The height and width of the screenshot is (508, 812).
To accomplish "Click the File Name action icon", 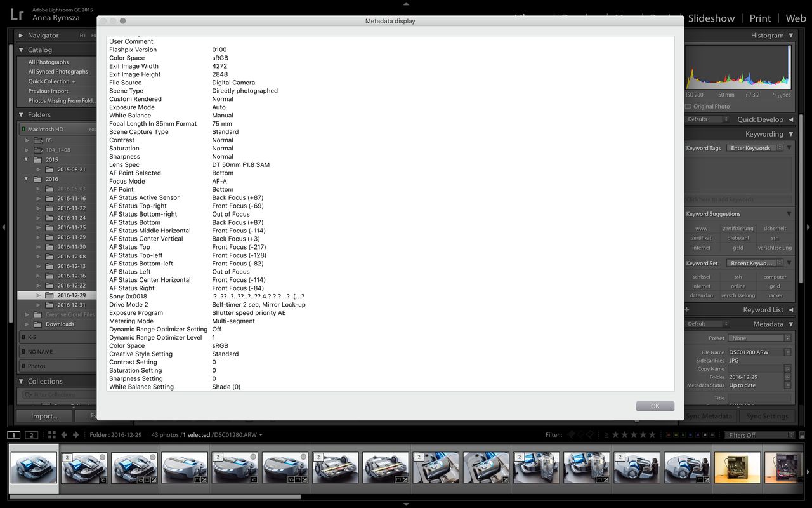I will [787, 352].
